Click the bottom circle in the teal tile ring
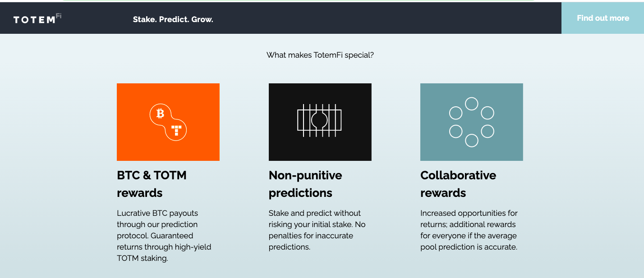644x278 pixels. click(x=472, y=141)
